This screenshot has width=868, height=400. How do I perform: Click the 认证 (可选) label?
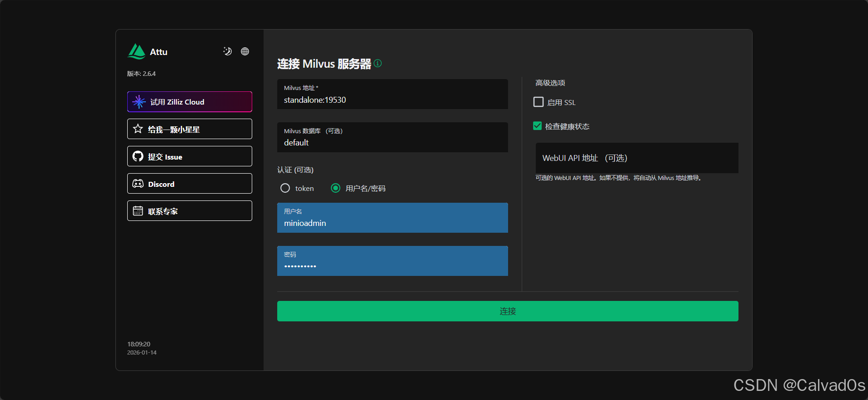click(x=295, y=170)
